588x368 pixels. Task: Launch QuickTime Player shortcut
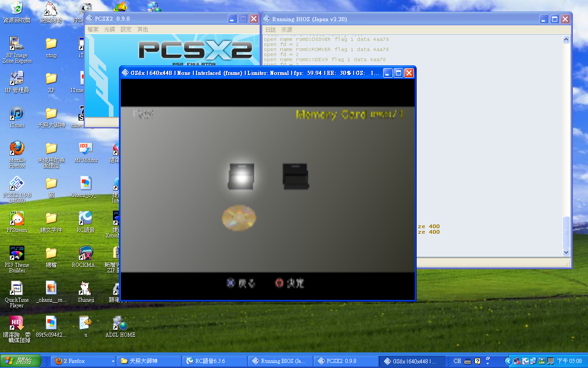pos(17,294)
